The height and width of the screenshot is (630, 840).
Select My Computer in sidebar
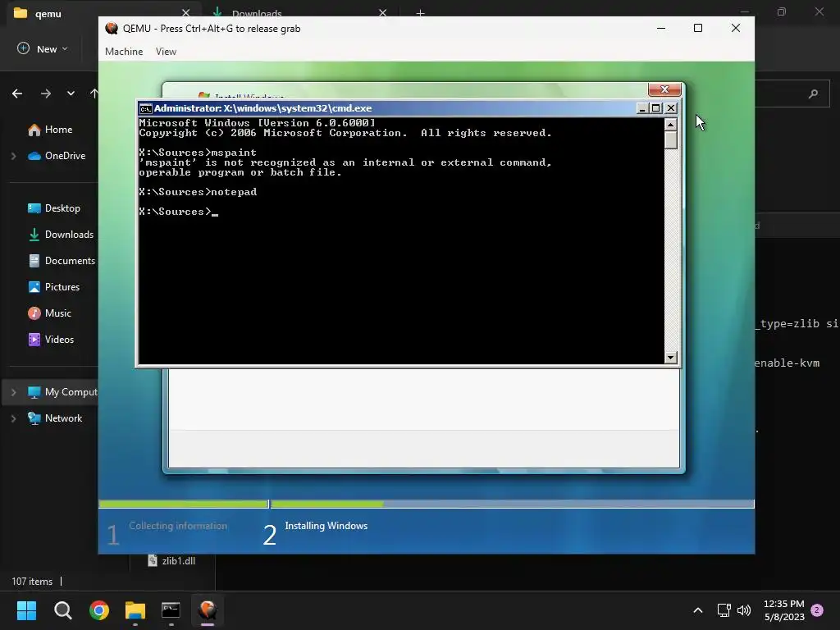click(x=71, y=392)
